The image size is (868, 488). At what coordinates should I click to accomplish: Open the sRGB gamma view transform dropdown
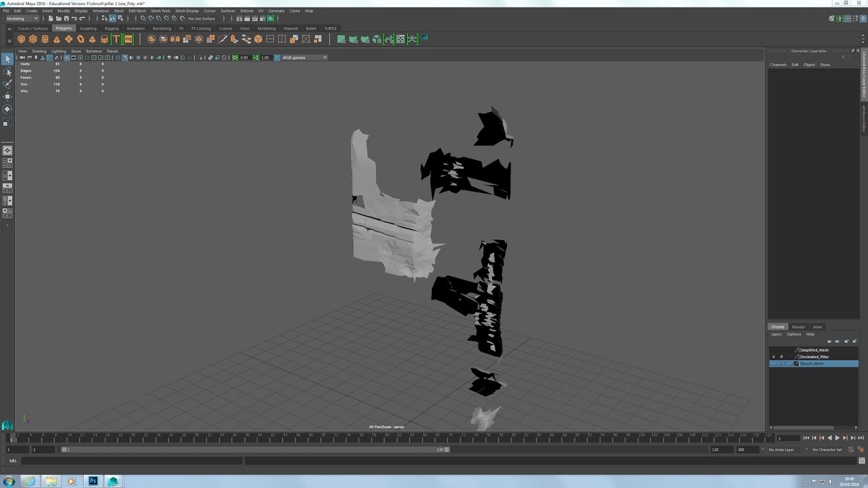(x=324, y=57)
